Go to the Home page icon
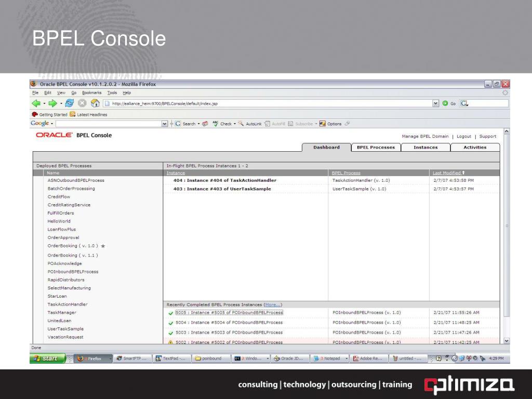 96,103
